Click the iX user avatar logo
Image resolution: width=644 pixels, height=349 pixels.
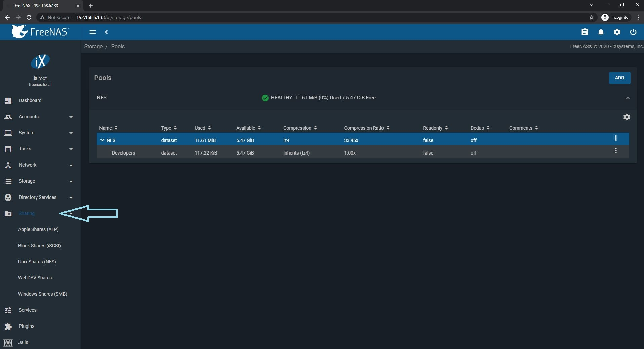point(40,61)
